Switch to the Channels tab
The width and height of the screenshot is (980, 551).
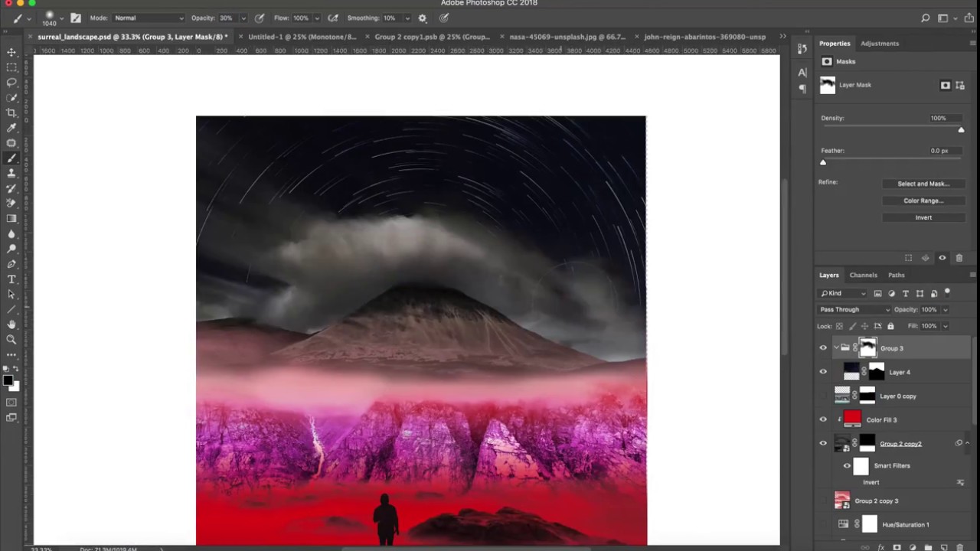tap(863, 275)
